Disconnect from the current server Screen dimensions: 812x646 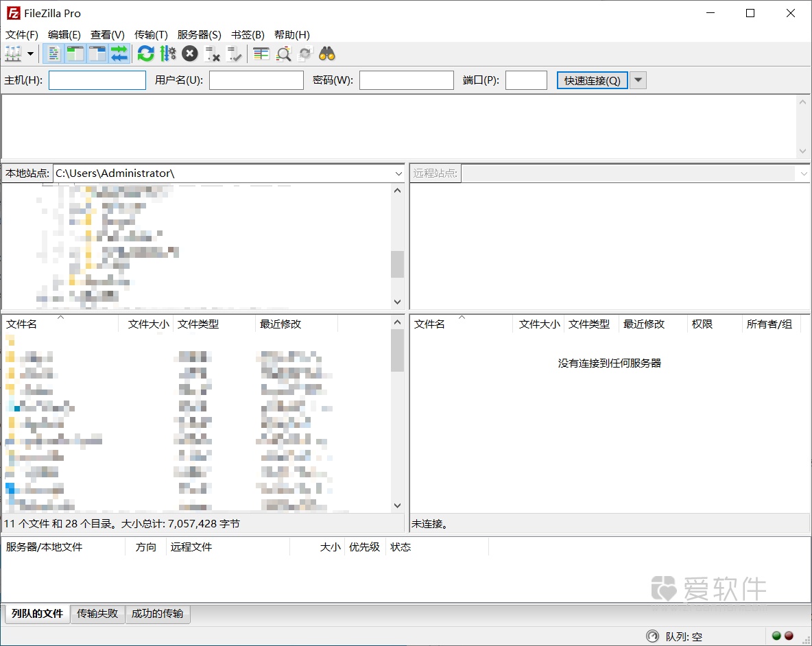pyautogui.click(x=212, y=53)
